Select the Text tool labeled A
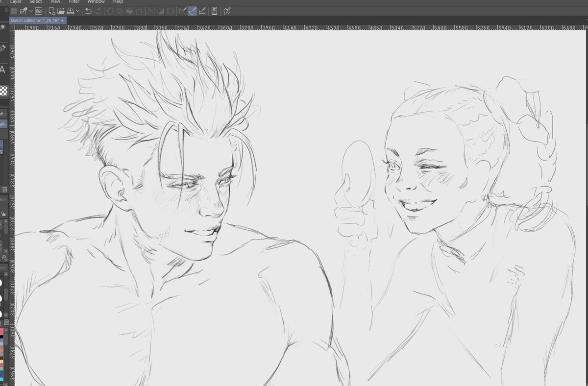 (2, 70)
